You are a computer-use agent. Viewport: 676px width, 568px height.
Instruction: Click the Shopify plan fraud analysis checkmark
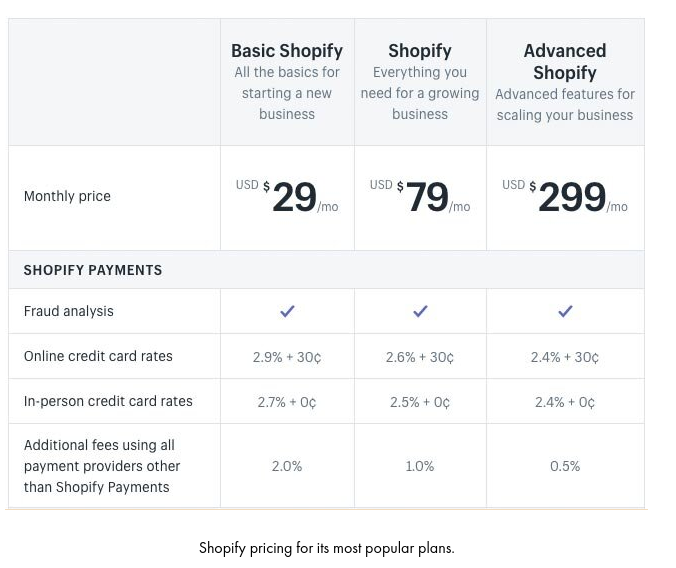click(x=420, y=311)
